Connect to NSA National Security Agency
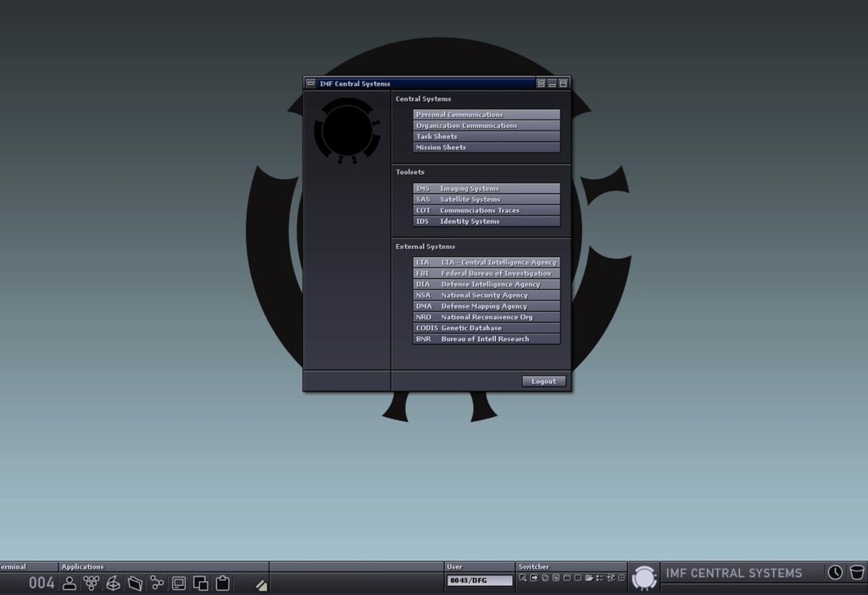The height and width of the screenshot is (595, 868). point(487,296)
